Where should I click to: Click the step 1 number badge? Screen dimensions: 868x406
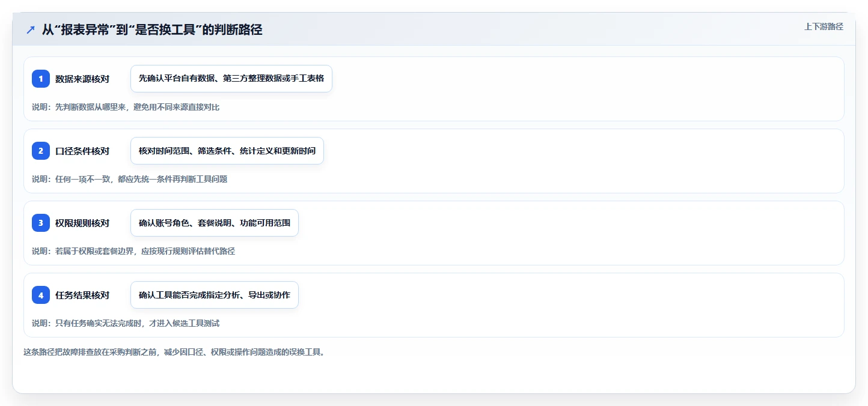tap(41, 79)
